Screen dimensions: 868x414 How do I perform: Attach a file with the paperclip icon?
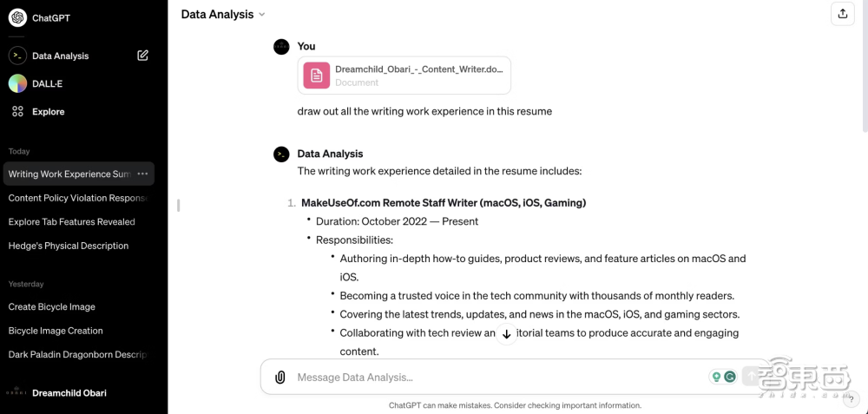(x=279, y=378)
